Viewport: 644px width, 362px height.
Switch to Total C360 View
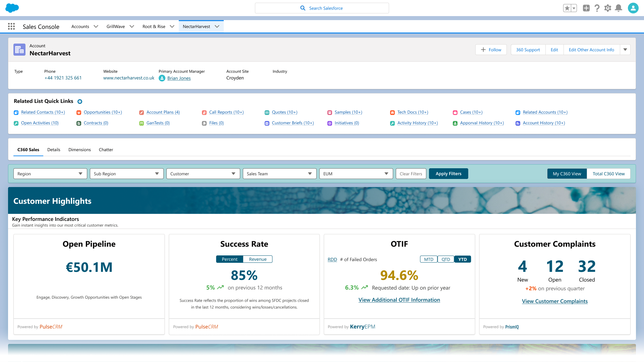click(x=608, y=174)
